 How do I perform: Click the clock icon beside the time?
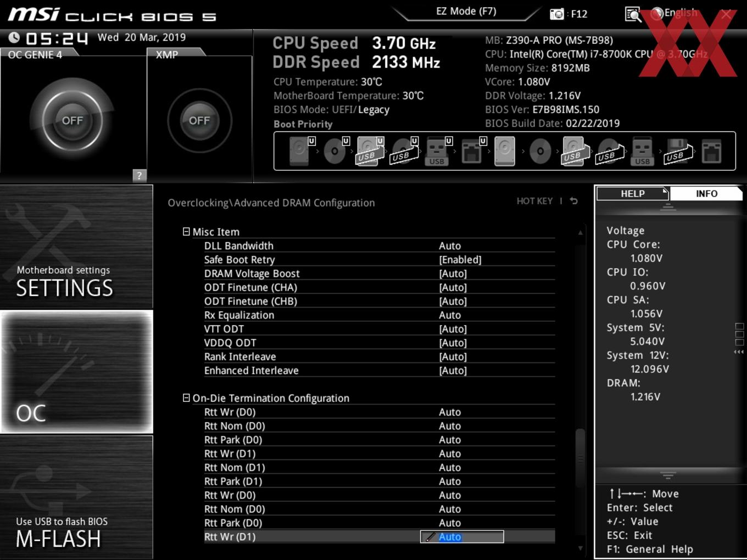14,37
